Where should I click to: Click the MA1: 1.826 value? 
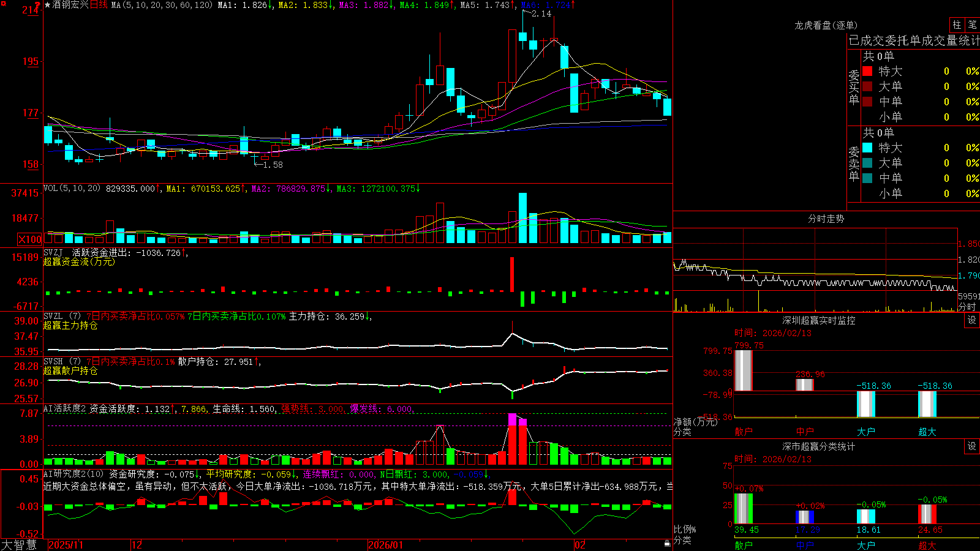246,5
